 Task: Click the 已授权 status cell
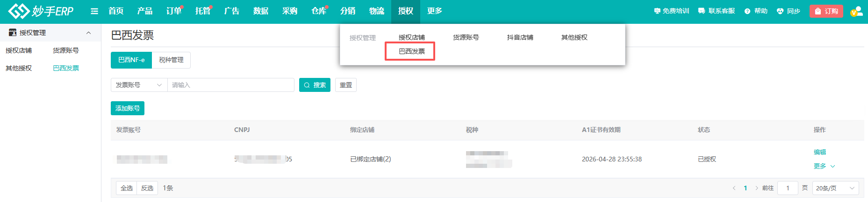707,159
